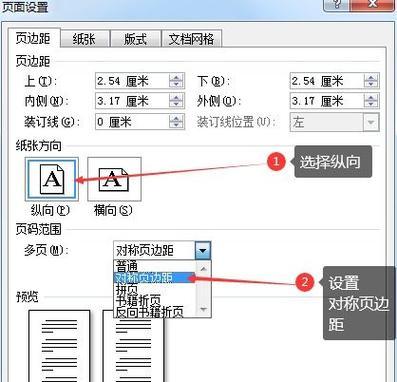This screenshot has width=397, height=382.
Task: Click the left preview page thumbnail
Action: (x=59, y=346)
